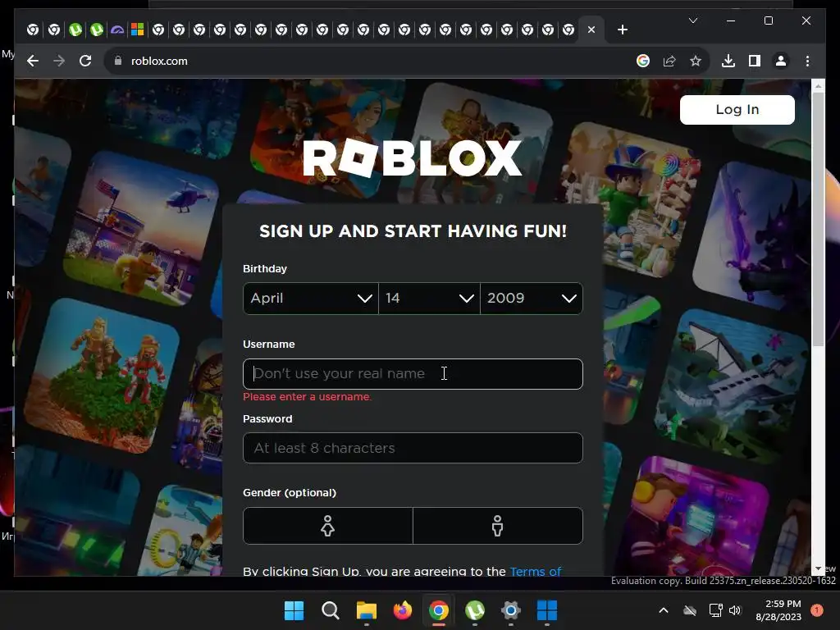Open the blue four-squares taskbar app
This screenshot has width=840, height=630.
(547, 610)
